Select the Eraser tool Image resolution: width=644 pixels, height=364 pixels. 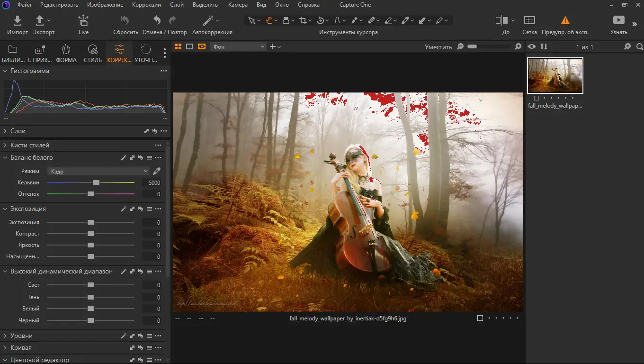(389, 20)
